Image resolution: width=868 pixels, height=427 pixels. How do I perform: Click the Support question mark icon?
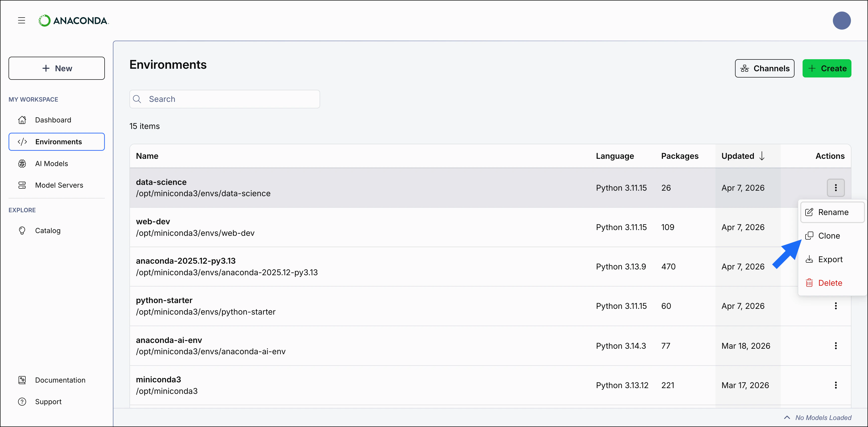point(22,401)
